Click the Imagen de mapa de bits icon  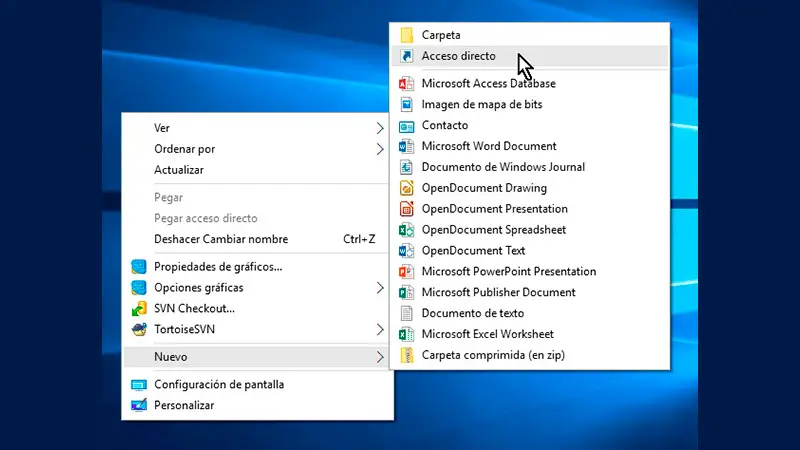pyautogui.click(x=407, y=104)
